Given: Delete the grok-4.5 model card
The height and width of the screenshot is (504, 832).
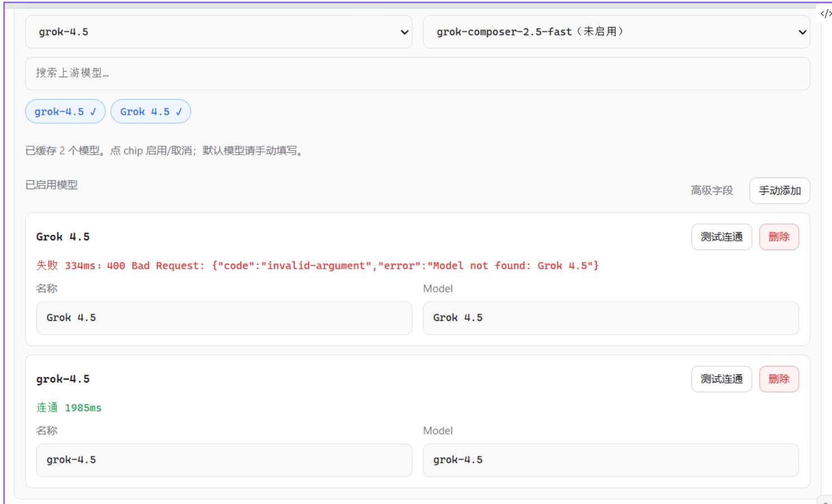Looking at the screenshot, I should coord(779,379).
